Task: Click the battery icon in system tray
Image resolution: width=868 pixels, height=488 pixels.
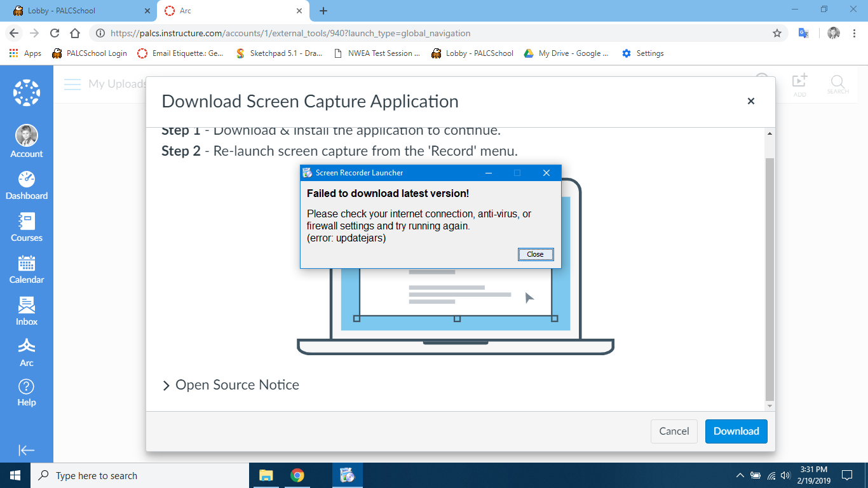Action: point(756,475)
